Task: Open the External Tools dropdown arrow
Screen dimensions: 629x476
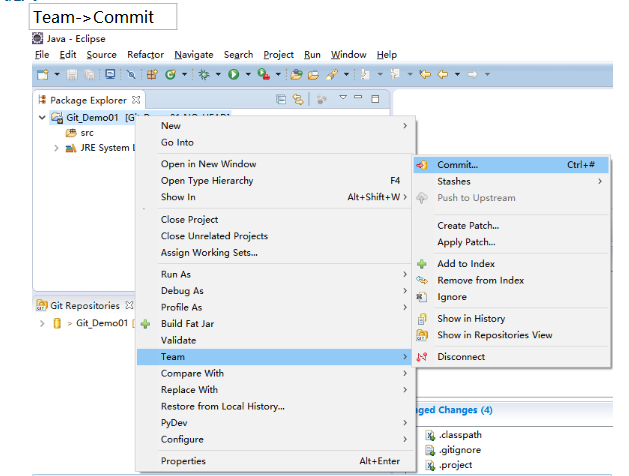Action: point(278,74)
